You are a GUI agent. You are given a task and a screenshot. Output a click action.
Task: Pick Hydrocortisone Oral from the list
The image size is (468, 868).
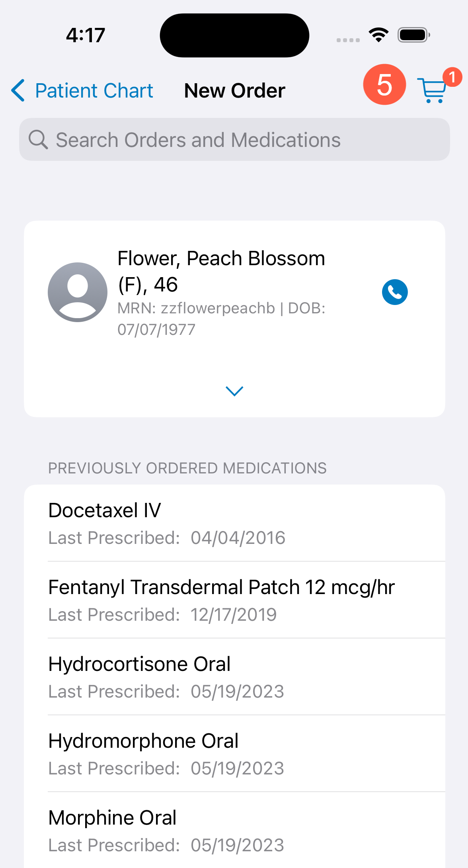(234, 676)
